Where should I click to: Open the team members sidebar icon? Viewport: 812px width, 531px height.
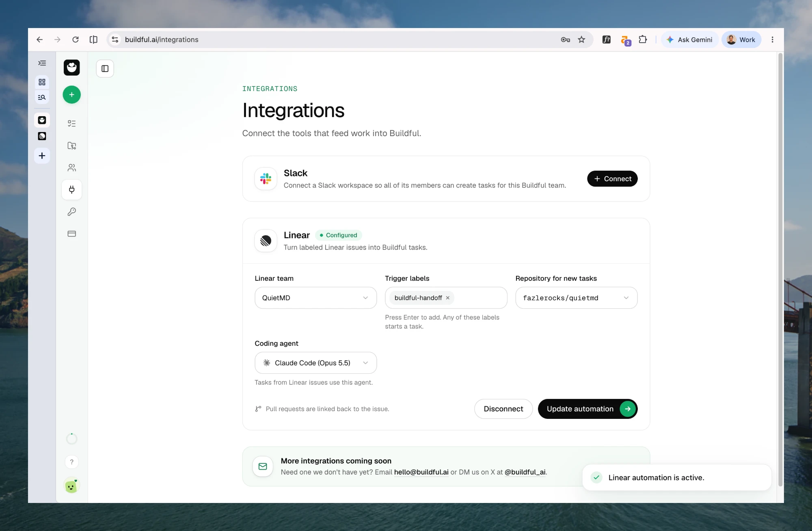pyautogui.click(x=71, y=167)
